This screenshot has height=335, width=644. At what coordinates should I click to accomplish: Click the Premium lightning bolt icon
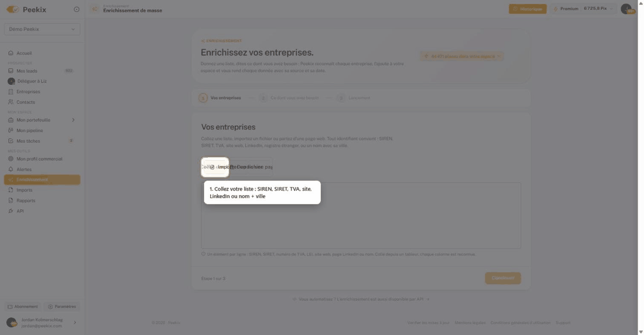(x=556, y=9)
